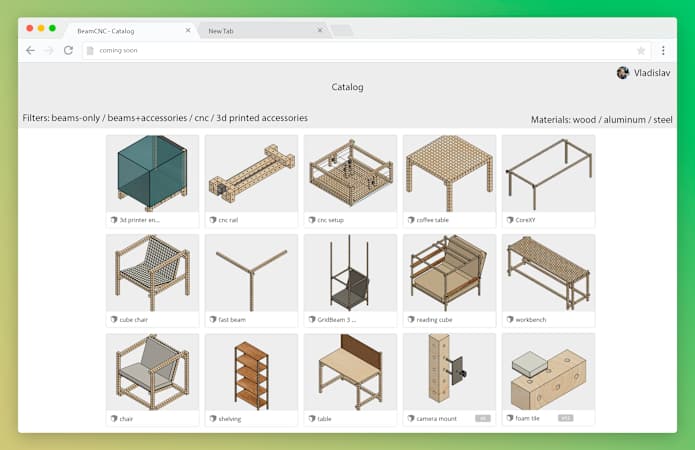
Task: Click the model icon beside 'cnc rail'
Action: [213, 220]
